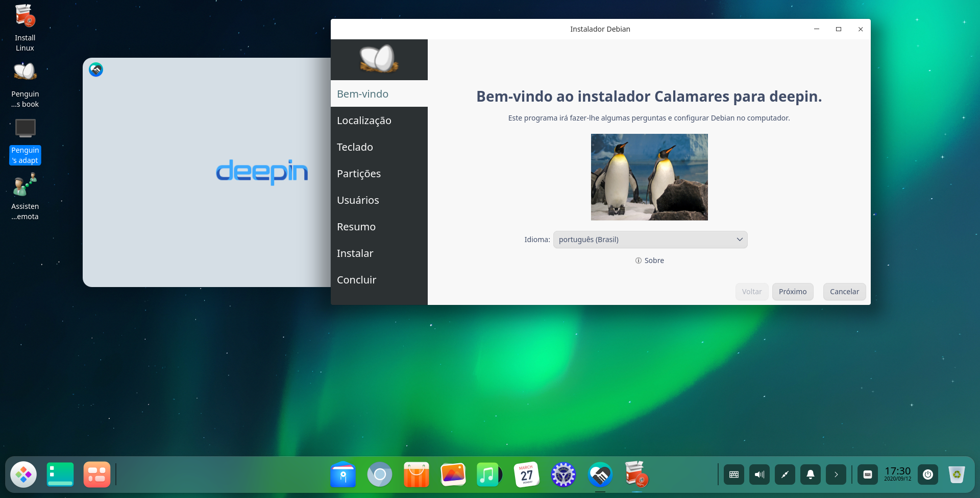Open the Sobre about link
The height and width of the screenshot is (498, 980).
tap(649, 260)
